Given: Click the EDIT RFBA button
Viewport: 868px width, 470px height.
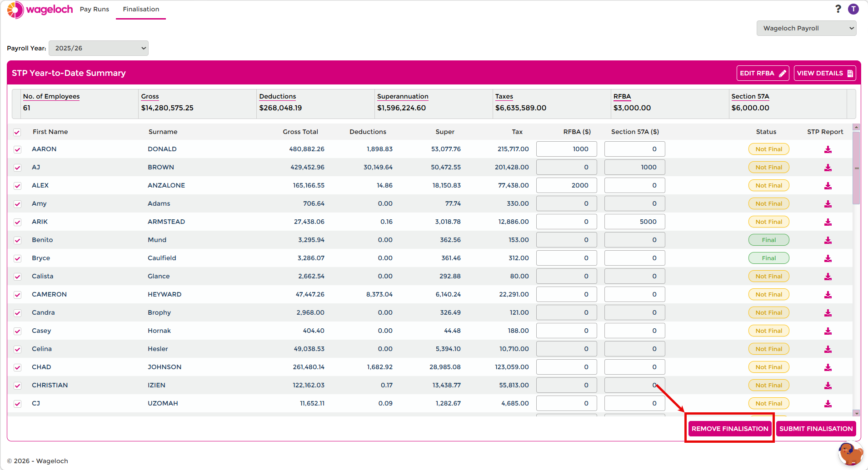Looking at the screenshot, I should pyautogui.click(x=763, y=73).
